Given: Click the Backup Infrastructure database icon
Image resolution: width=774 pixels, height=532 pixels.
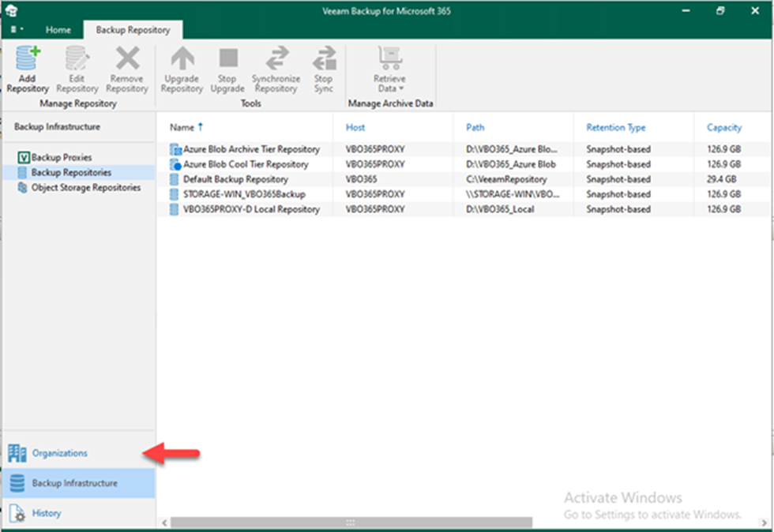Looking at the screenshot, I should click(17, 483).
